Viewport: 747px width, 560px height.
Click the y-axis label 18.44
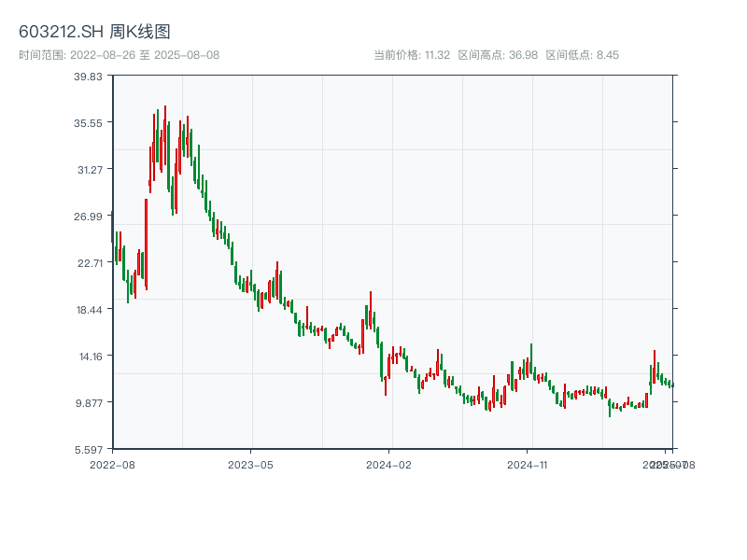[89, 310]
